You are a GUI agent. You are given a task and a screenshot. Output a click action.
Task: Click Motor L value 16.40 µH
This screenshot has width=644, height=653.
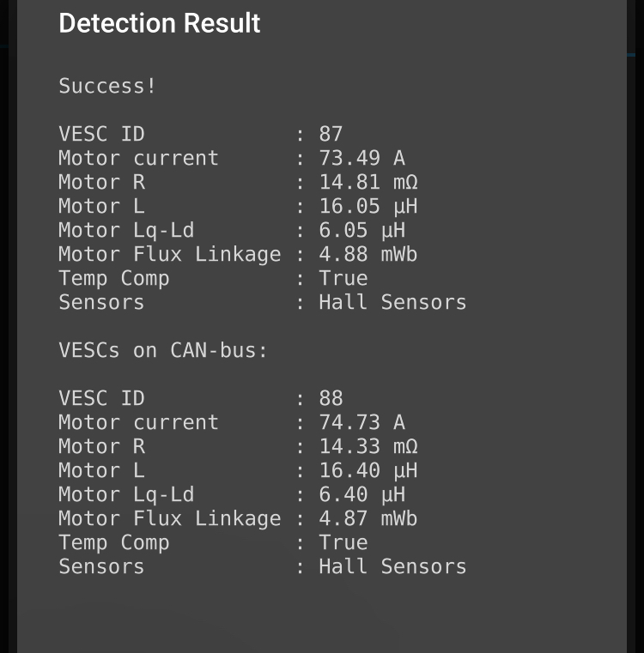pos(368,470)
